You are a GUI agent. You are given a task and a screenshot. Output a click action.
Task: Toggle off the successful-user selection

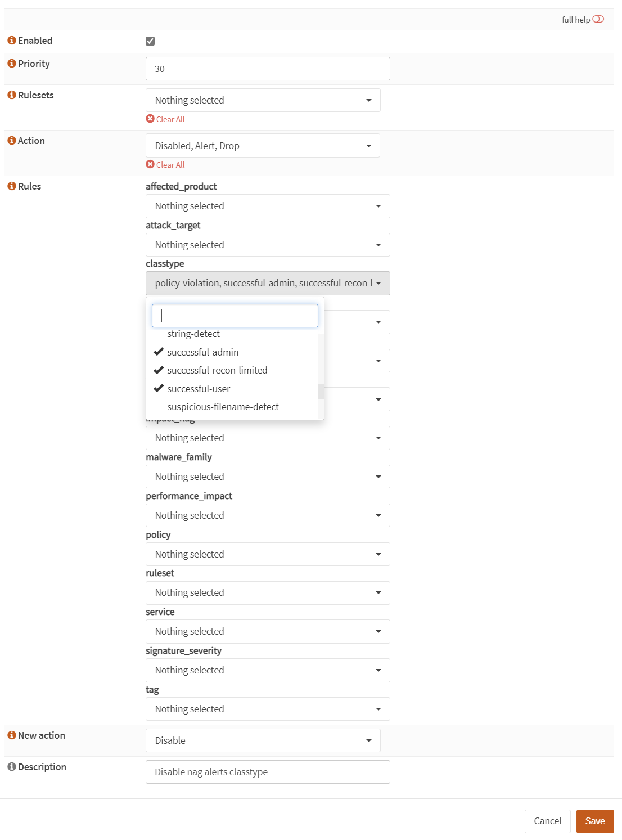(198, 388)
